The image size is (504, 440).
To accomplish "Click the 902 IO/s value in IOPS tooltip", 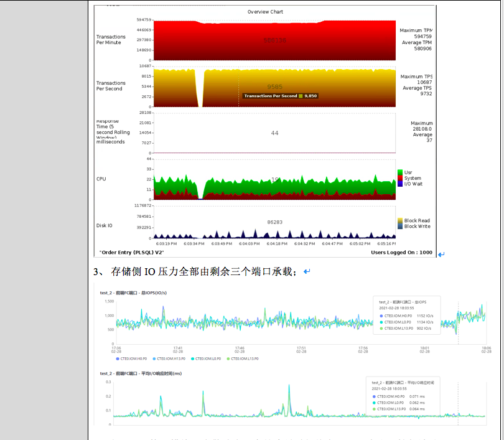I will 424,329.
